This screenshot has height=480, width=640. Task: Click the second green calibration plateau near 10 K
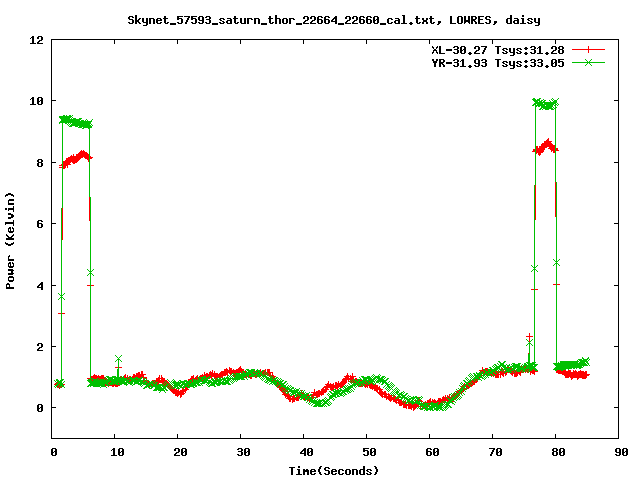(545, 104)
